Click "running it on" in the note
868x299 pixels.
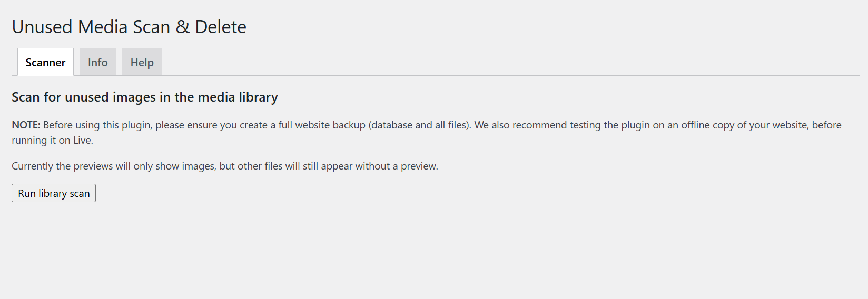(x=41, y=141)
